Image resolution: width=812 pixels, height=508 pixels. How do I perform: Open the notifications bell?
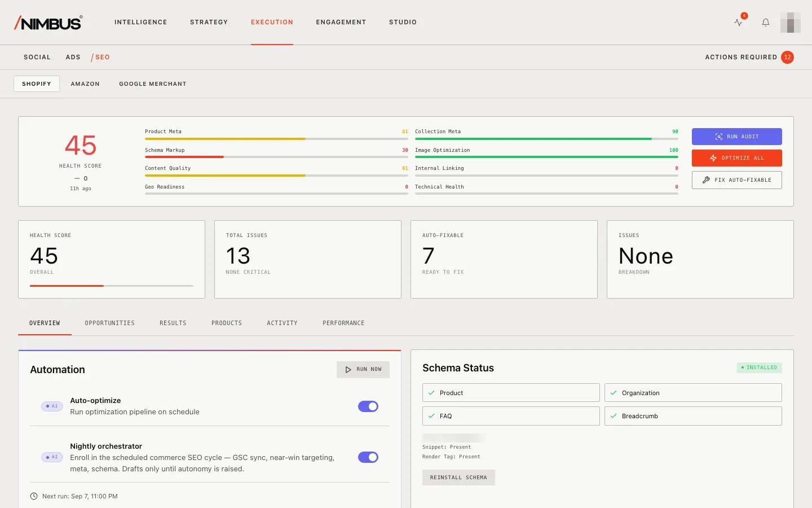[x=766, y=23]
